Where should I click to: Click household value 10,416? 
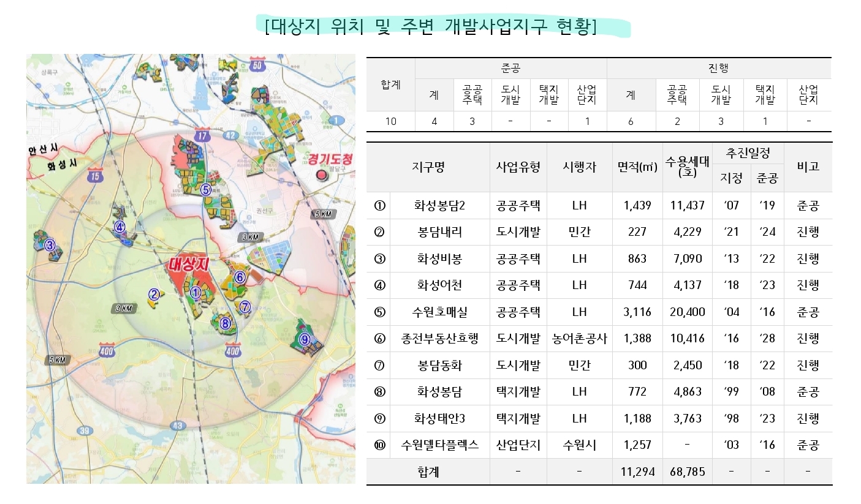pos(687,339)
